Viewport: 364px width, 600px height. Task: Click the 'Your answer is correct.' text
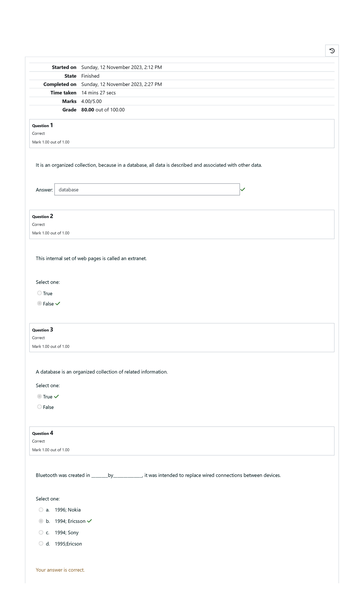[60, 570]
